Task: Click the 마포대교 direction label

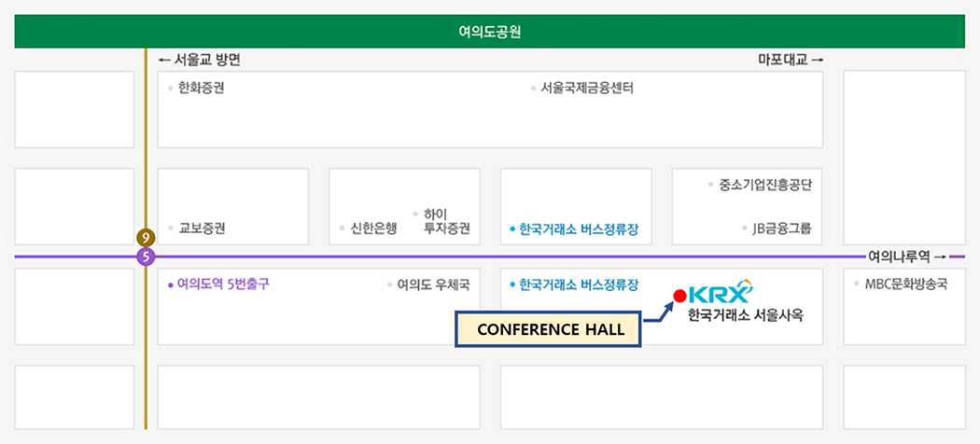Action: pyautogui.click(x=790, y=60)
